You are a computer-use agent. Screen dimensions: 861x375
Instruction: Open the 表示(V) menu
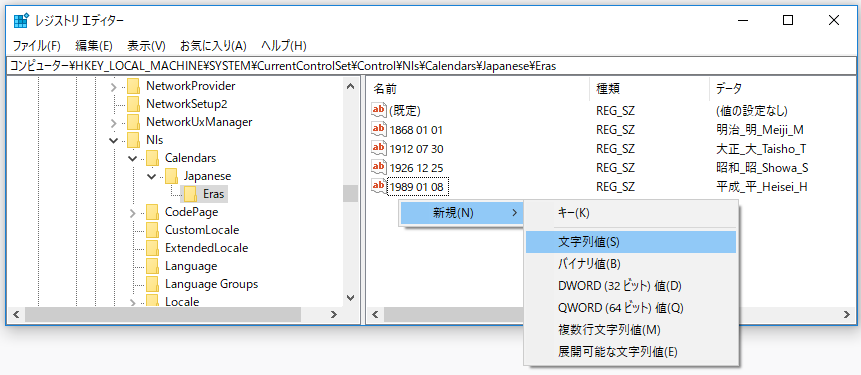[146, 46]
